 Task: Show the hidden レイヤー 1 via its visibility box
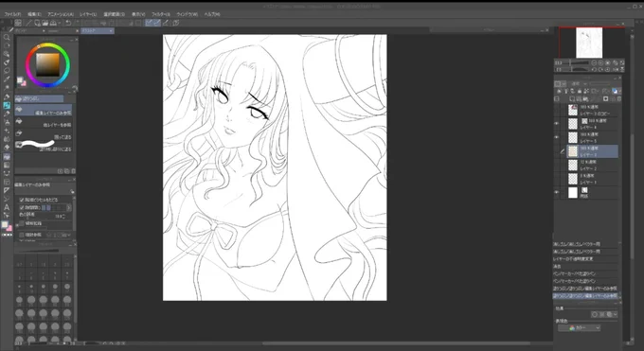pyautogui.click(x=557, y=179)
